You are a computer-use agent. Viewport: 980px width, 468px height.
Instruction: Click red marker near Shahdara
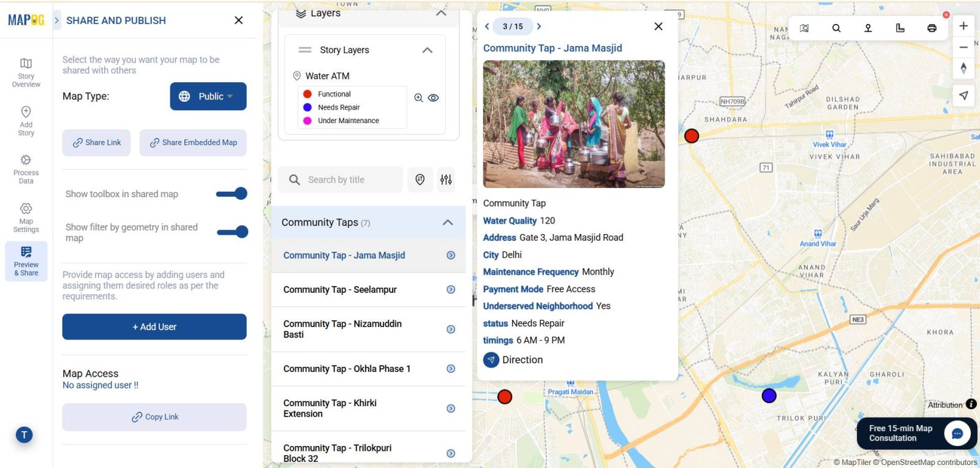tap(692, 136)
